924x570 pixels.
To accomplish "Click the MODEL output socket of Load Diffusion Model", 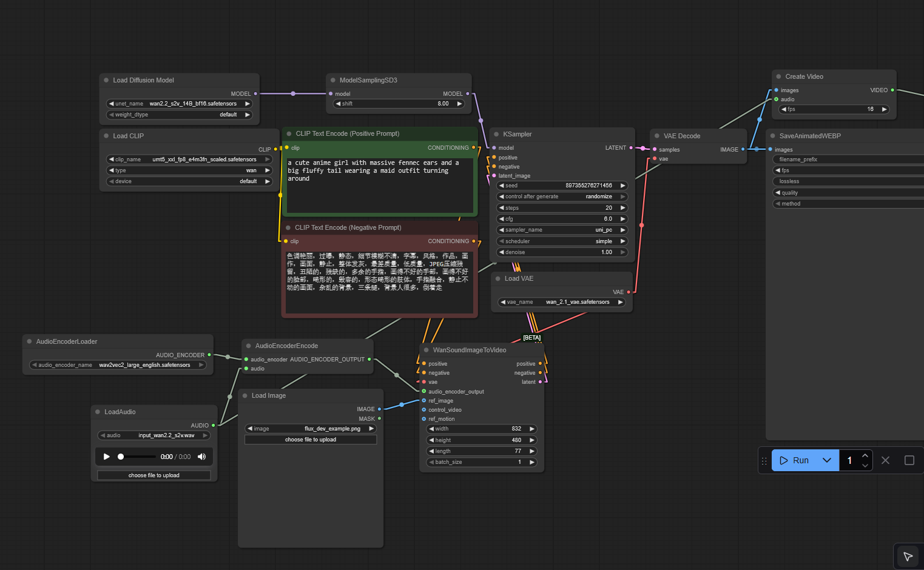I will coord(255,94).
